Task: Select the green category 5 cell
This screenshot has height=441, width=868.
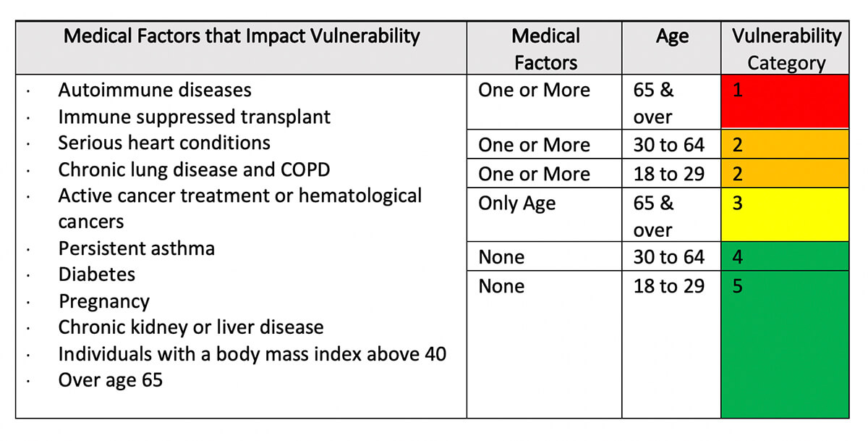Action: (x=785, y=344)
